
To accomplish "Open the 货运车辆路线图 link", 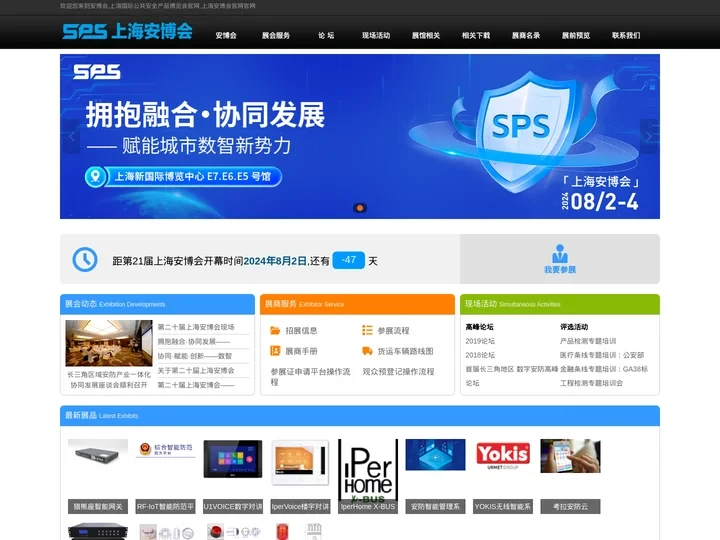I will [405, 351].
